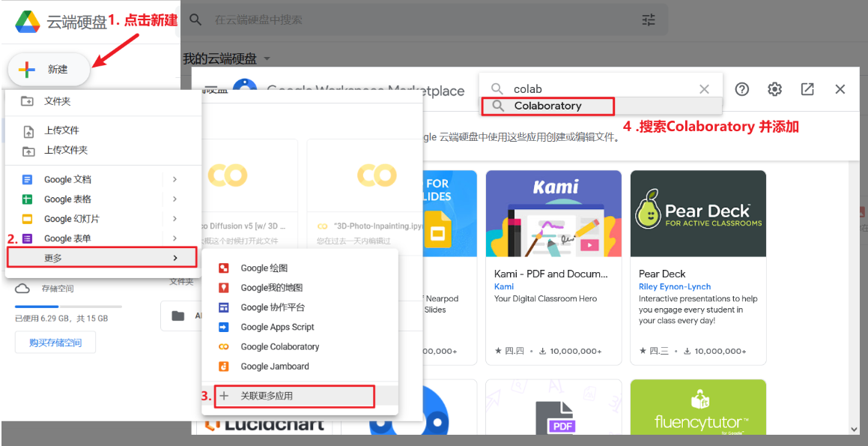Click the 上传文件夹 folder upload icon

click(27, 151)
